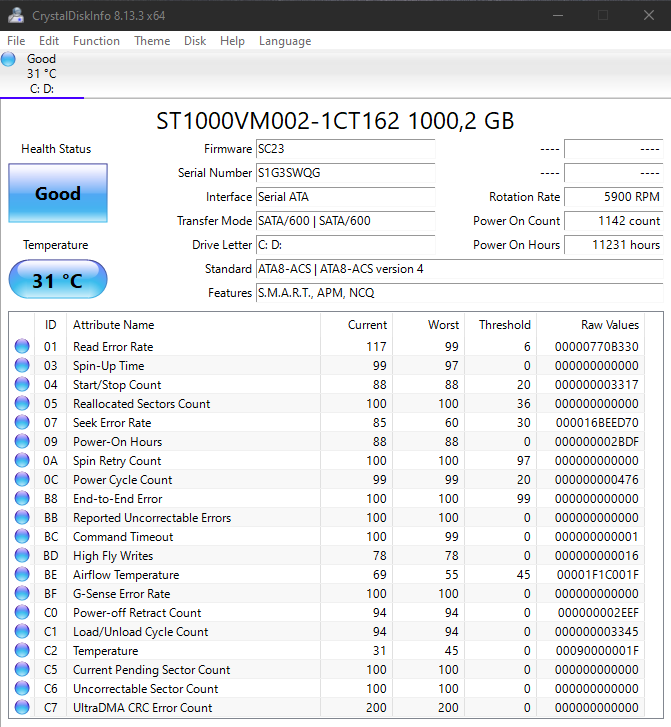Click the status orb for Command Timeout
Image resolution: width=671 pixels, height=727 pixels.
point(22,536)
